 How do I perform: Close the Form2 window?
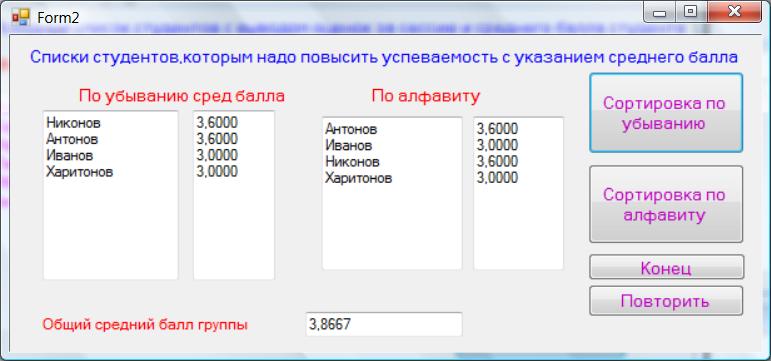click(x=735, y=12)
